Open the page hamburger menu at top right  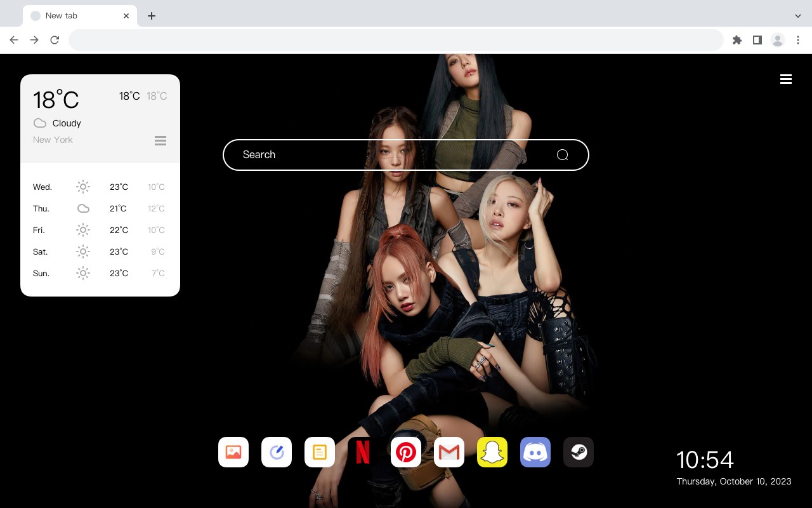pos(786,79)
